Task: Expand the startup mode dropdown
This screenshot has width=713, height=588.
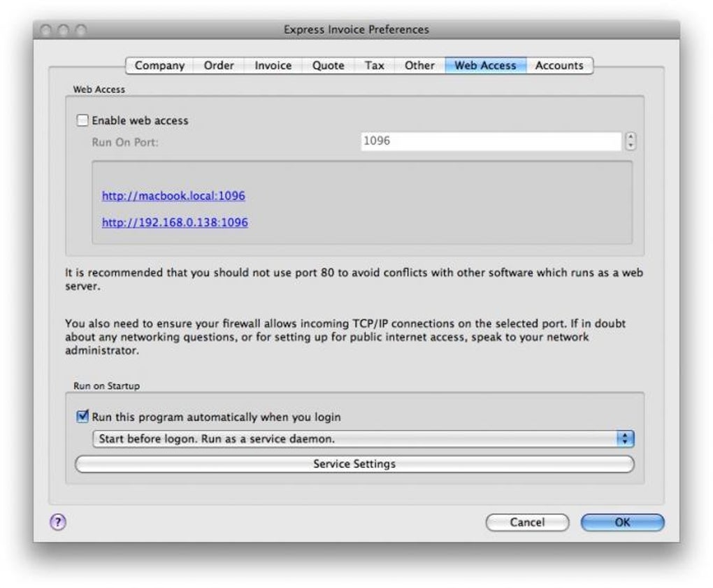Action: click(x=363, y=439)
